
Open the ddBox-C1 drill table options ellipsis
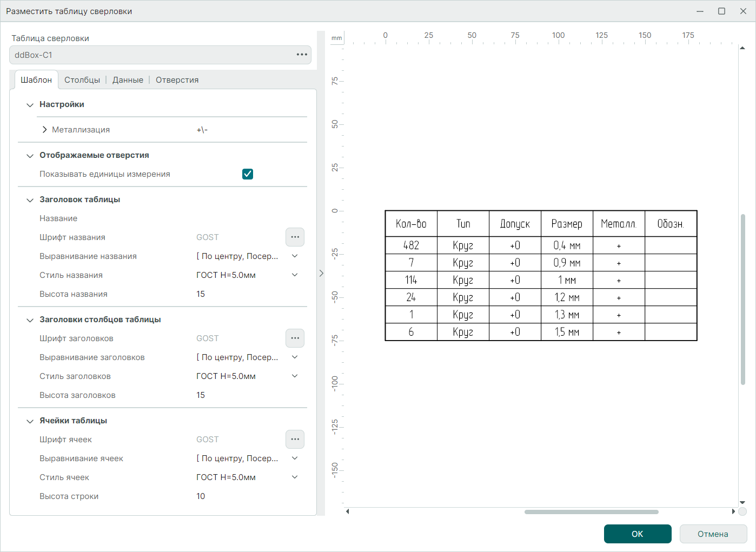coord(302,55)
